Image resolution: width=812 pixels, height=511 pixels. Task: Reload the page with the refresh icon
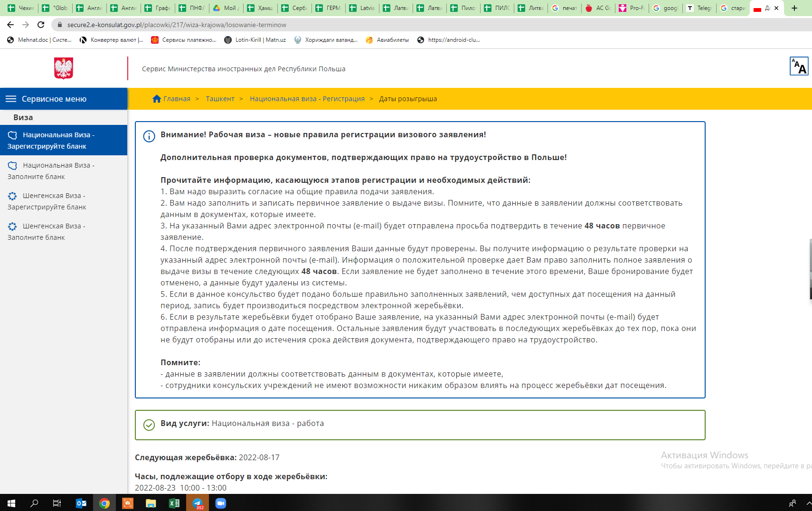point(41,25)
